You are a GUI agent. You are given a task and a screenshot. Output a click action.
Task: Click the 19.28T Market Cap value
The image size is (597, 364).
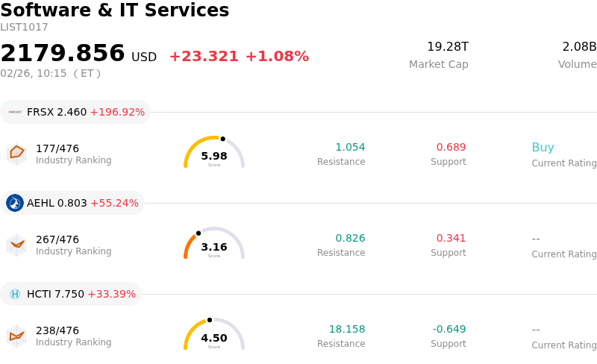[x=447, y=47]
